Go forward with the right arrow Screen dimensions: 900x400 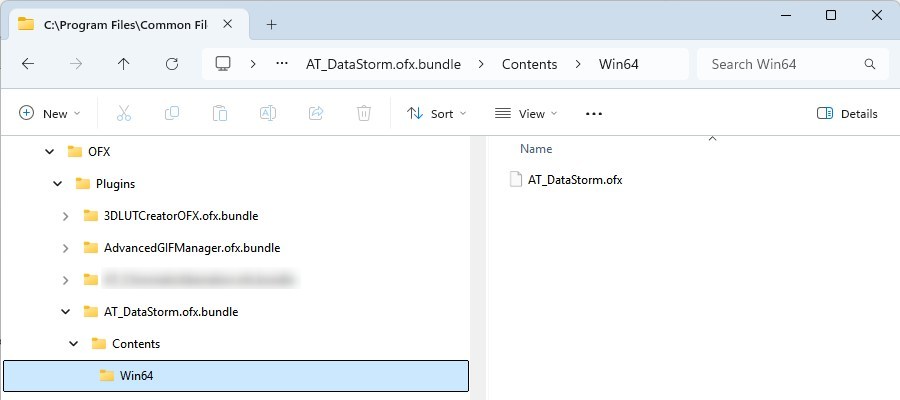(x=76, y=64)
